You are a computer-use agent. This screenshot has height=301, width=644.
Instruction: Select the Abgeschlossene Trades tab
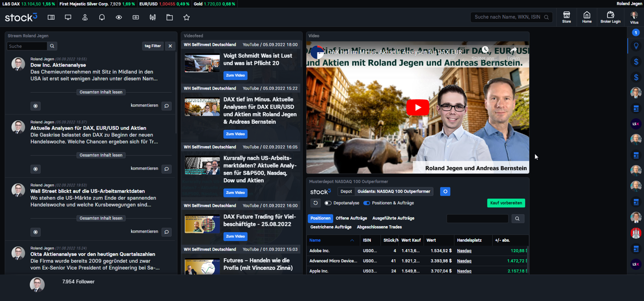pos(379,227)
